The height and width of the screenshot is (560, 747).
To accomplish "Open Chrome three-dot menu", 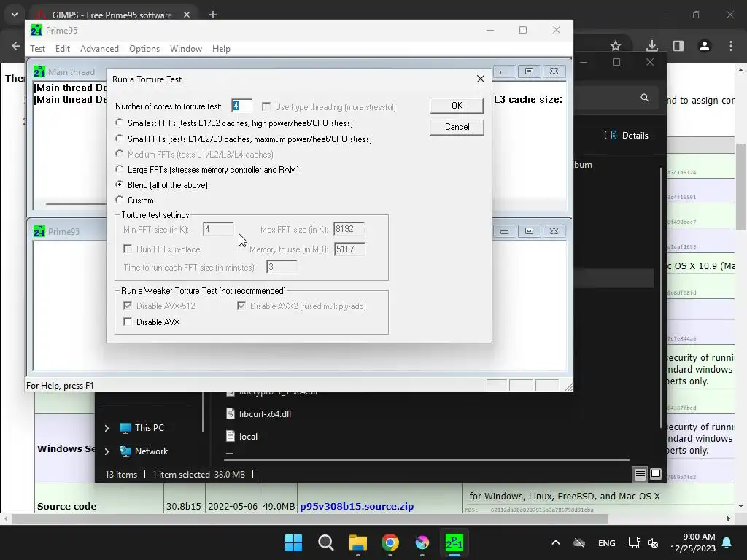I will 731,46.
